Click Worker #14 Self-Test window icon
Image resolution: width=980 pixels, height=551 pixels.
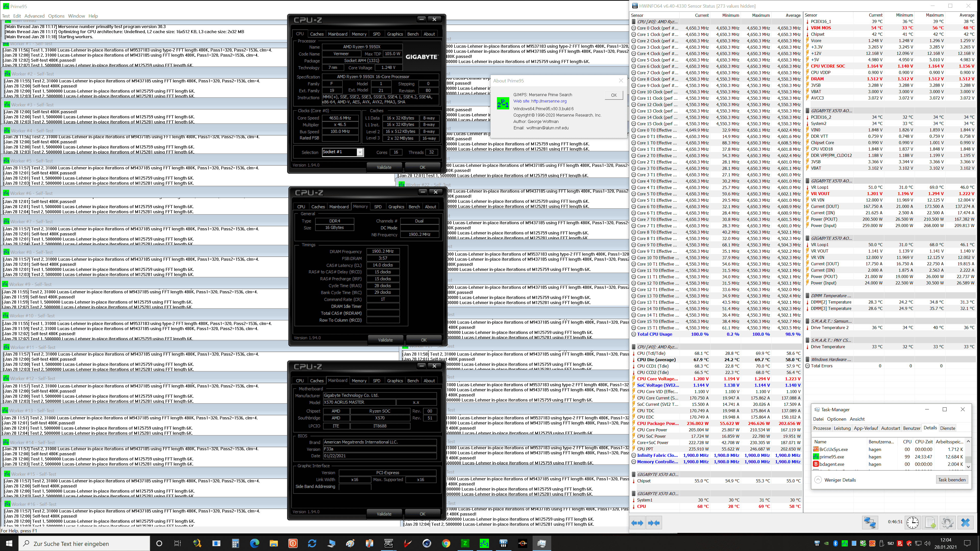pyautogui.click(x=6, y=442)
